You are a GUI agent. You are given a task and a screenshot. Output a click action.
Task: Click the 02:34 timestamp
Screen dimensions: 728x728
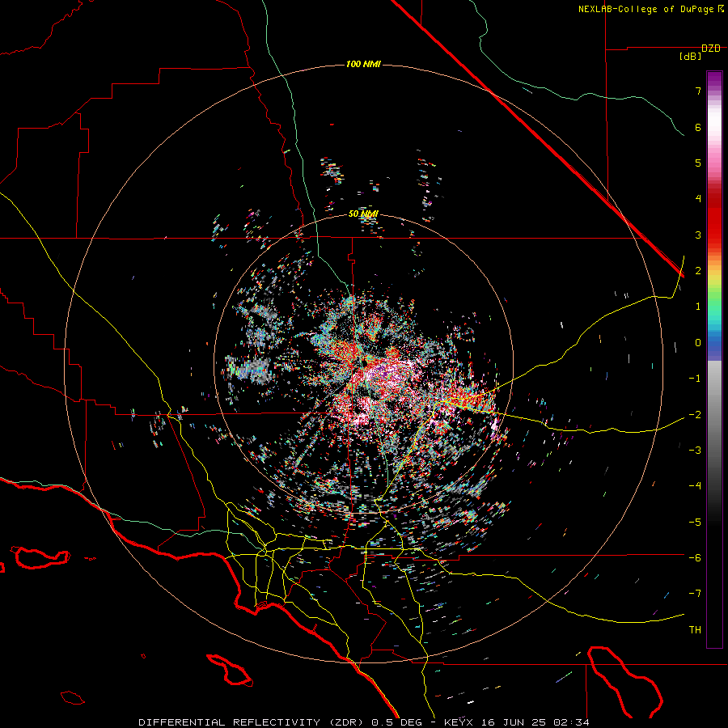[572, 722]
